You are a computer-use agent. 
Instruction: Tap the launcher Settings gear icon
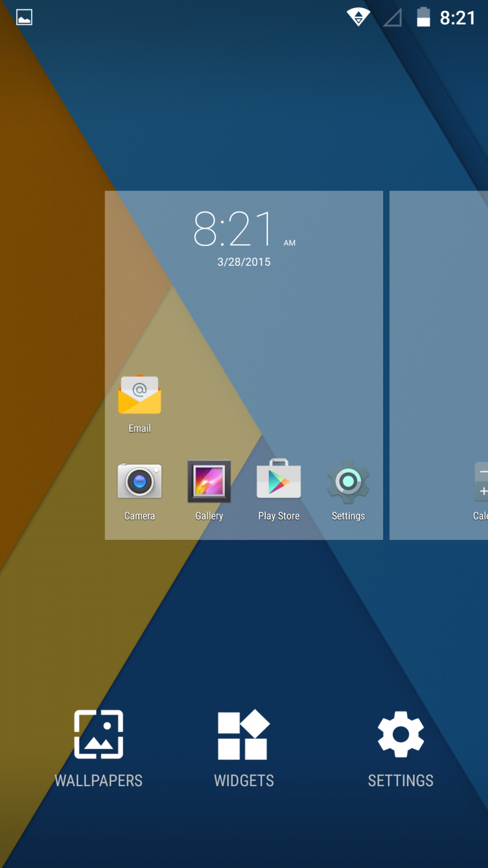click(x=401, y=734)
